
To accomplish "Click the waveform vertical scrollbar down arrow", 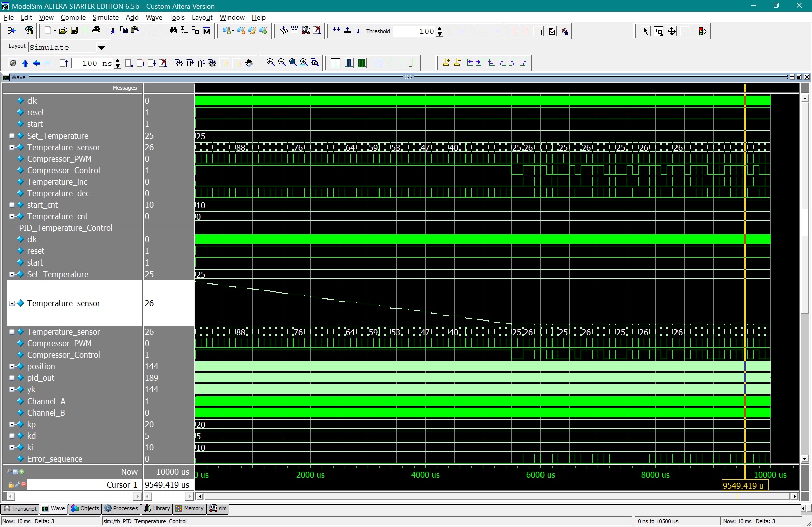I will tap(805, 458).
